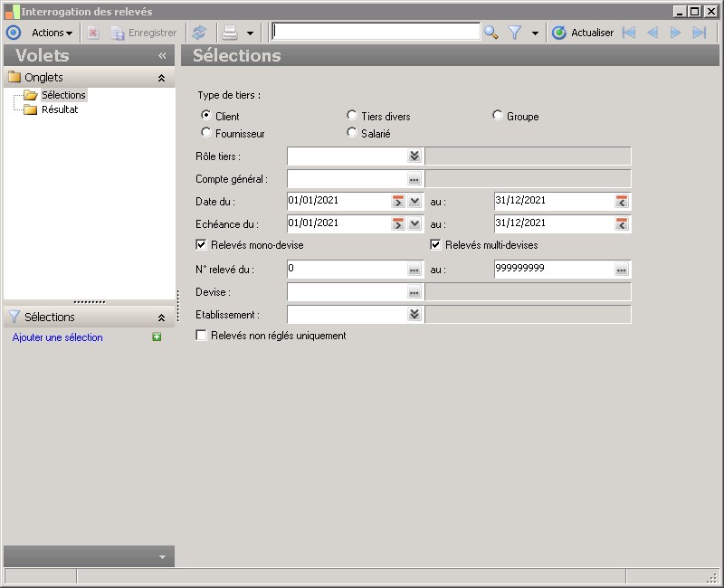Click the filter funnel icon

[x=514, y=33]
